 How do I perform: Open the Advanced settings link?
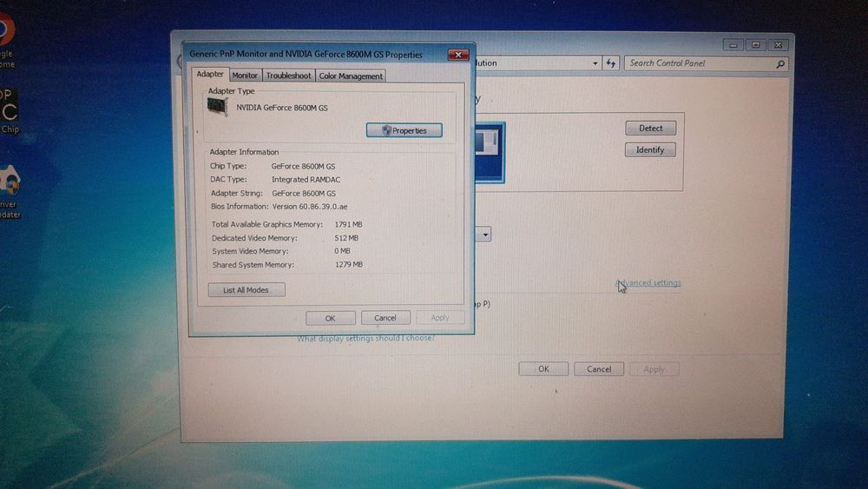pos(648,282)
